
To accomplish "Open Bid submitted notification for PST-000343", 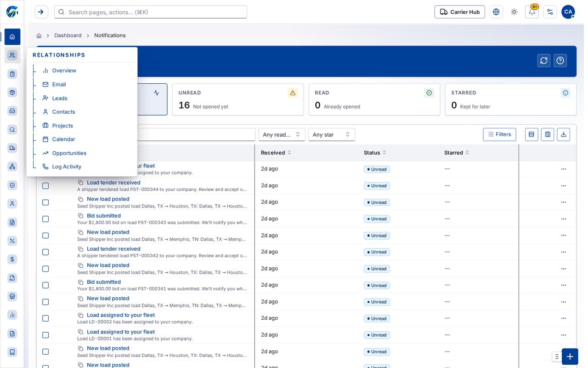I will [104, 216].
